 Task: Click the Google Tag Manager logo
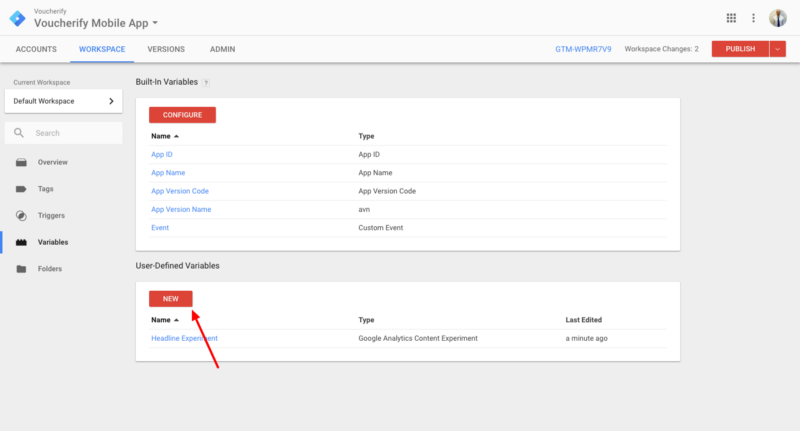coord(17,18)
